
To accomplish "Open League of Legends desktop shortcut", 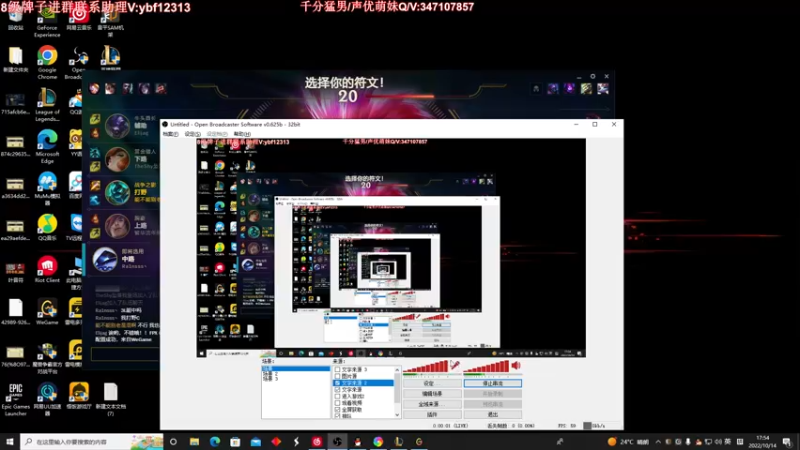I will (x=47, y=105).
